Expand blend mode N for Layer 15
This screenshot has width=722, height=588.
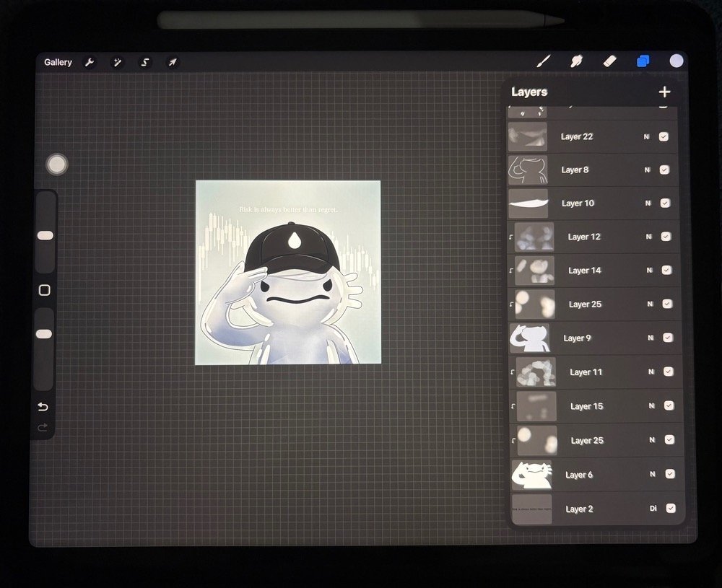point(652,405)
